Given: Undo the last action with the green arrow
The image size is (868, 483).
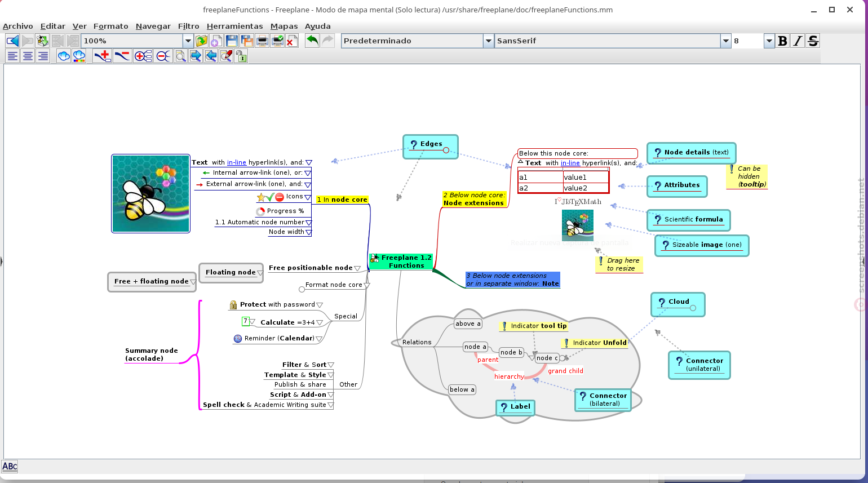Looking at the screenshot, I should [x=312, y=41].
